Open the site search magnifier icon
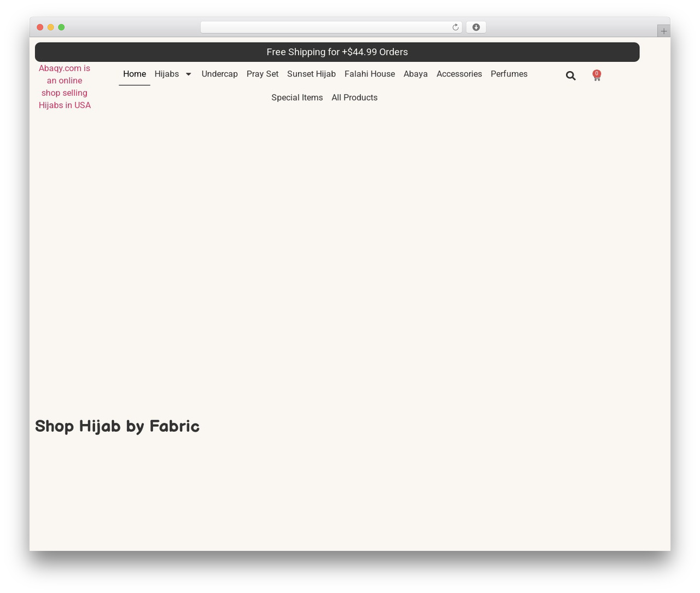700x593 pixels. pos(570,75)
